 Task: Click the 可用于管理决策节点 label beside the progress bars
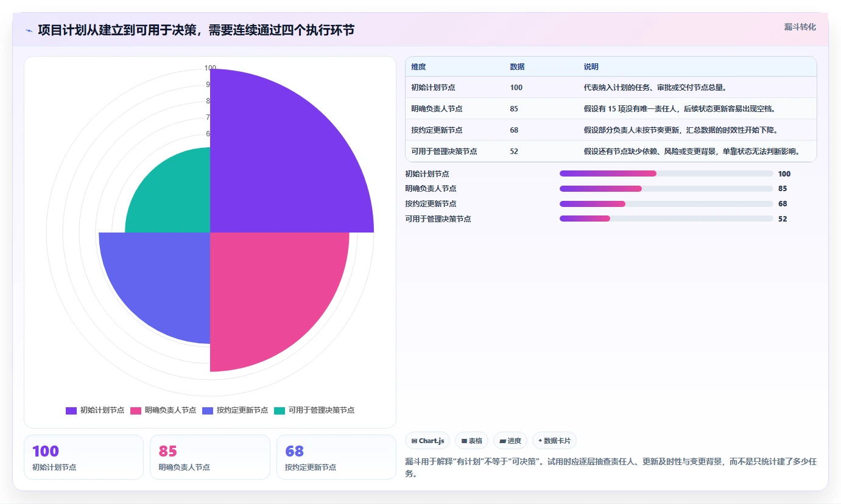click(438, 219)
